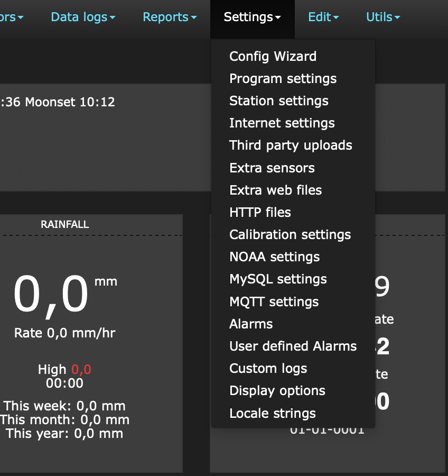This screenshot has height=476, width=448.
Task: Open Station settings
Action: (x=279, y=101)
